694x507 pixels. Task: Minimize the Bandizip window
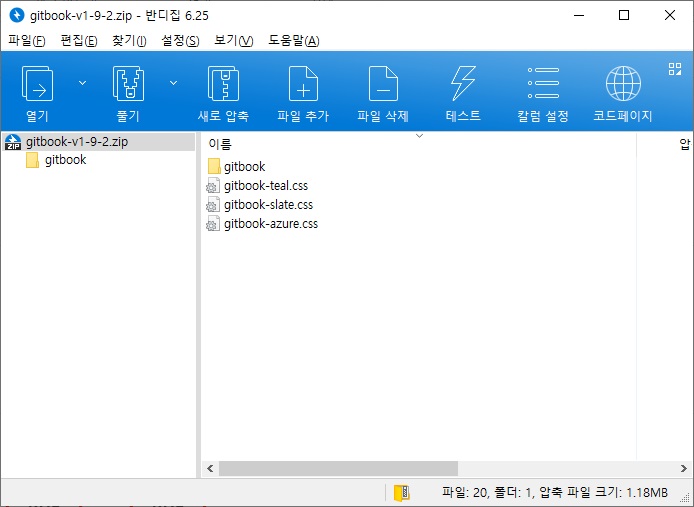pyautogui.click(x=579, y=15)
